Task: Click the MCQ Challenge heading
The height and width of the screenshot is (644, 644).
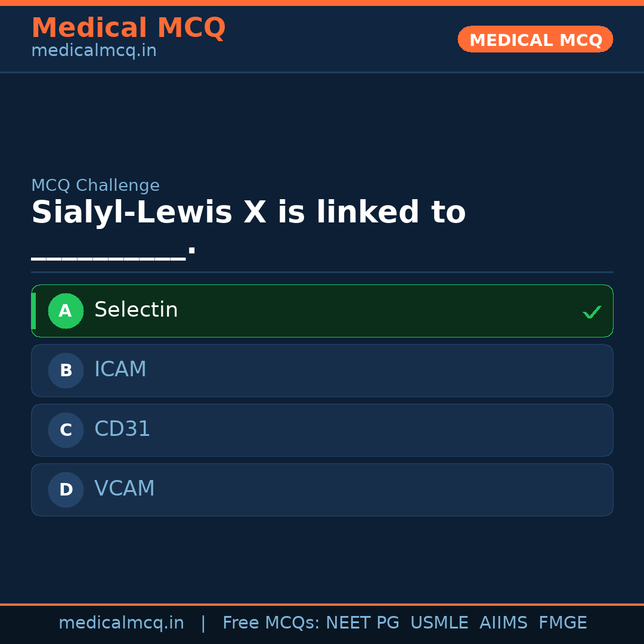Action: click(x=95, y=185)
